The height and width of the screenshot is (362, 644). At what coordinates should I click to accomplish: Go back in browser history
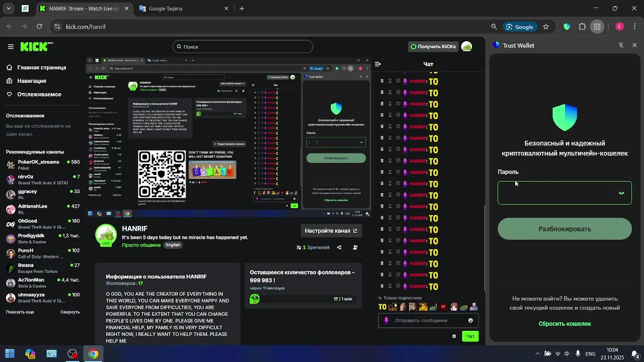[10, 27]
